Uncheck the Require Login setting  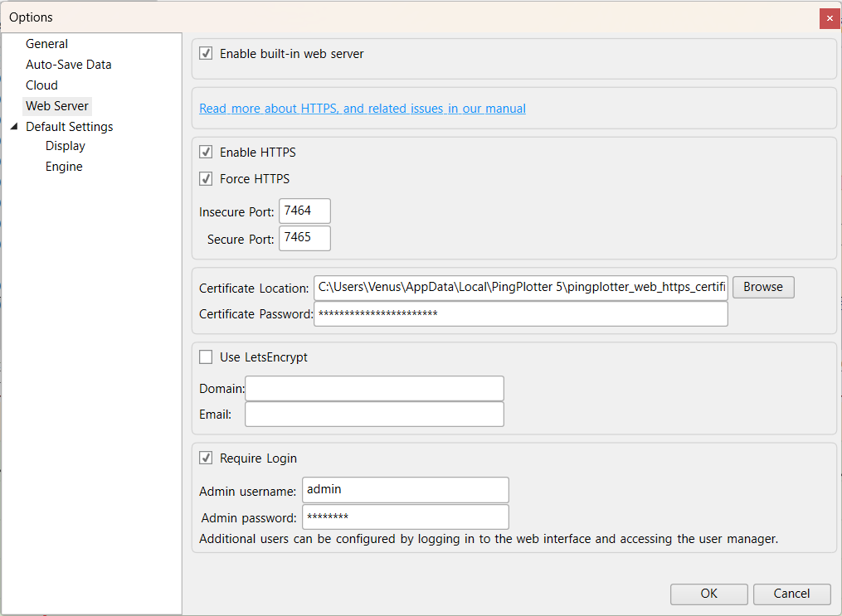(204, 458)
